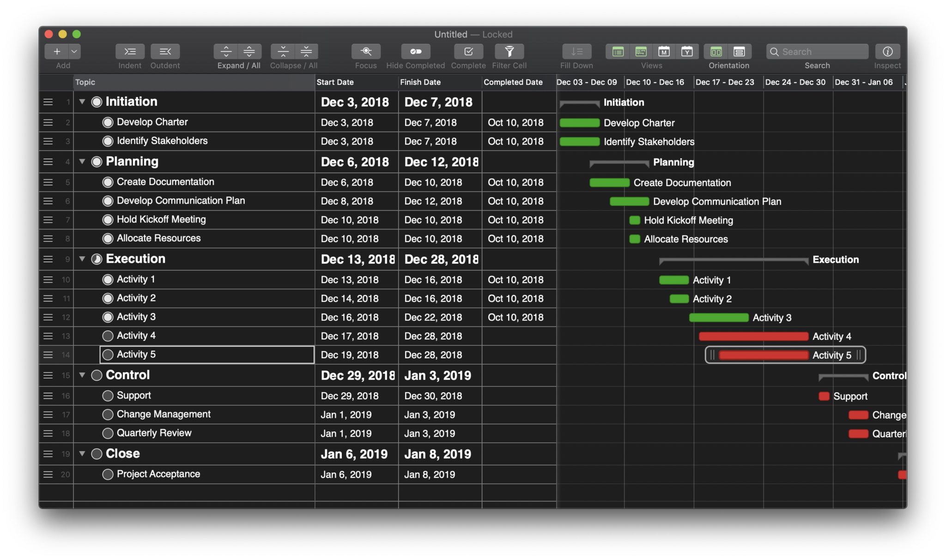The image size is (946, 560).
Task: Toggle completion circle for Project Acceptance
Action: click(x=108, y=474)
